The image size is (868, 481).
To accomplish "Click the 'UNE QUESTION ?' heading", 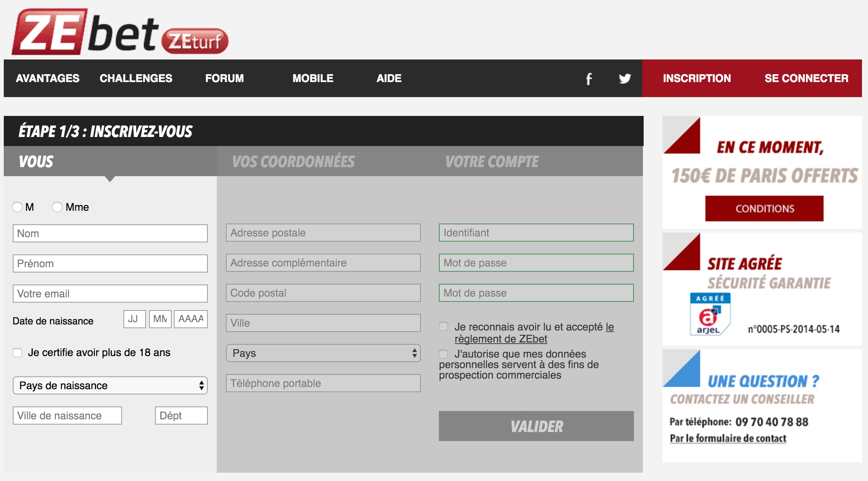I will (x=763, y=381).
